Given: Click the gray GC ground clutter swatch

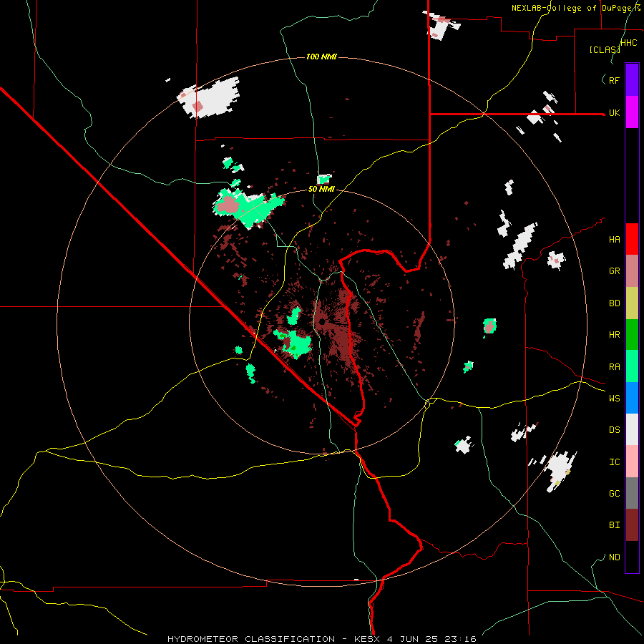Looking at the screenshot, I should [632, 493].
